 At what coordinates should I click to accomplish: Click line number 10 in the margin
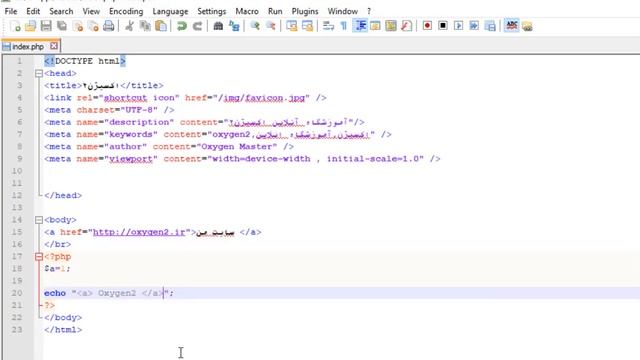point(17,171)
